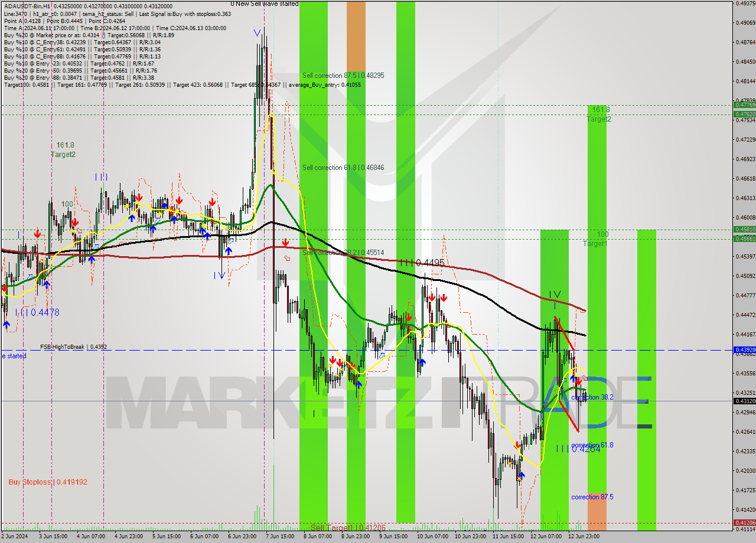Viewport: 756px width, 543px height.
Task: Select the 'Buy Stoploss | 0.419192' label
Action: 48,482
